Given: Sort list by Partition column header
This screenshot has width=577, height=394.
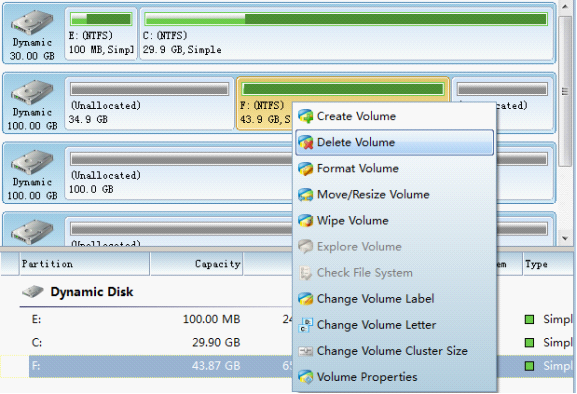Looking at the screenshot, I should 84,264.
